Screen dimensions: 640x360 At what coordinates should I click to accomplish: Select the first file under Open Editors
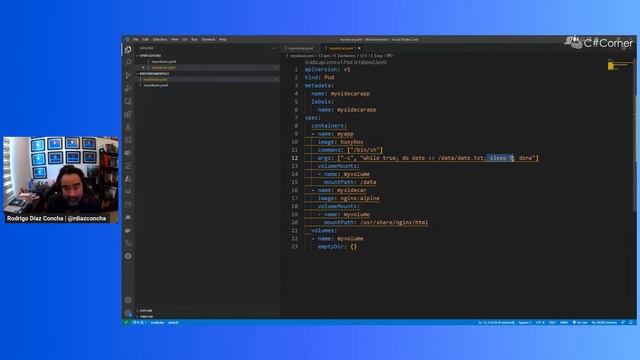(164, 62)
